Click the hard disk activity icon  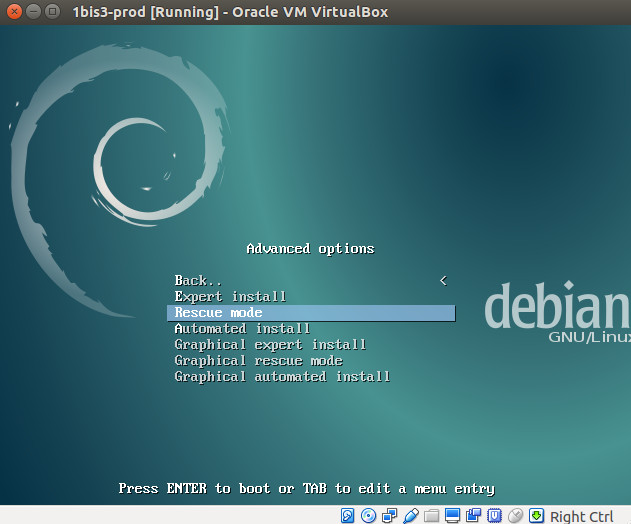pos(348,516)
